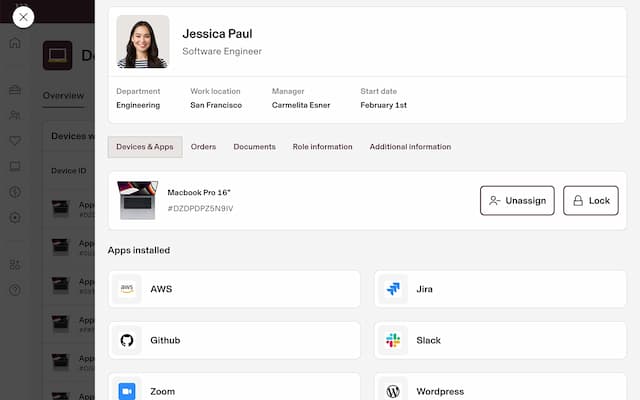This screenshot has height=400, width=640.
Task: Click the Github app icon
Action: 127,340
